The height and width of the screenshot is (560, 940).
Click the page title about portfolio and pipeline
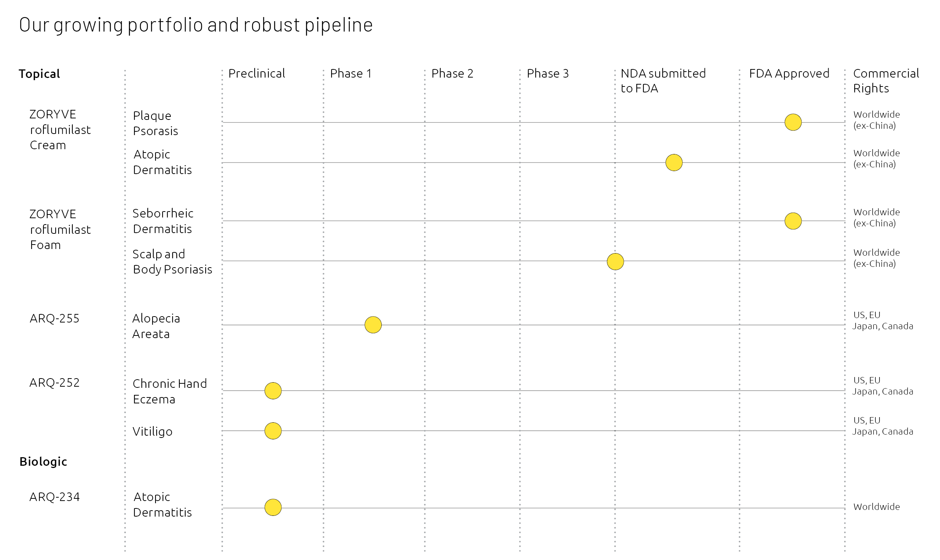196,25
